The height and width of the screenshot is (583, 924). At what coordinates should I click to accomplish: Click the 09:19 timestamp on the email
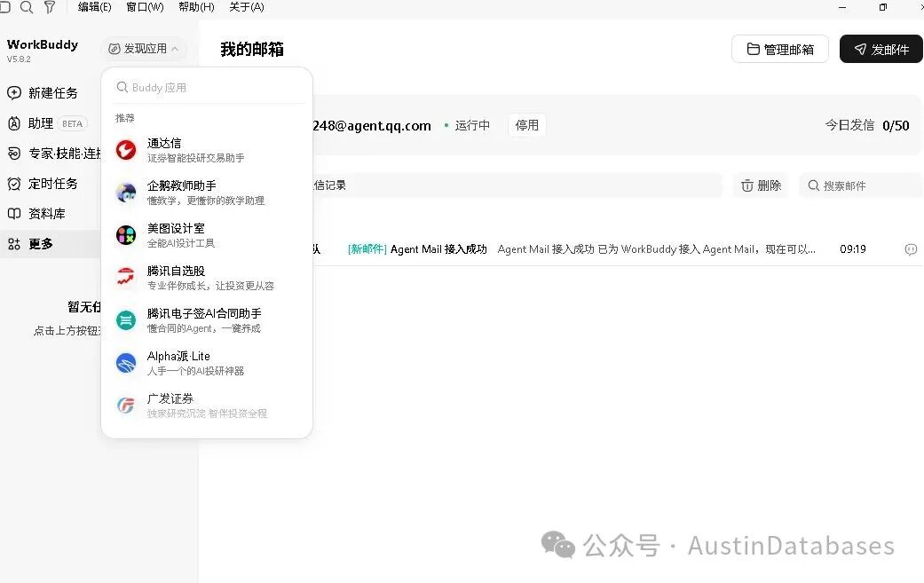853,249
